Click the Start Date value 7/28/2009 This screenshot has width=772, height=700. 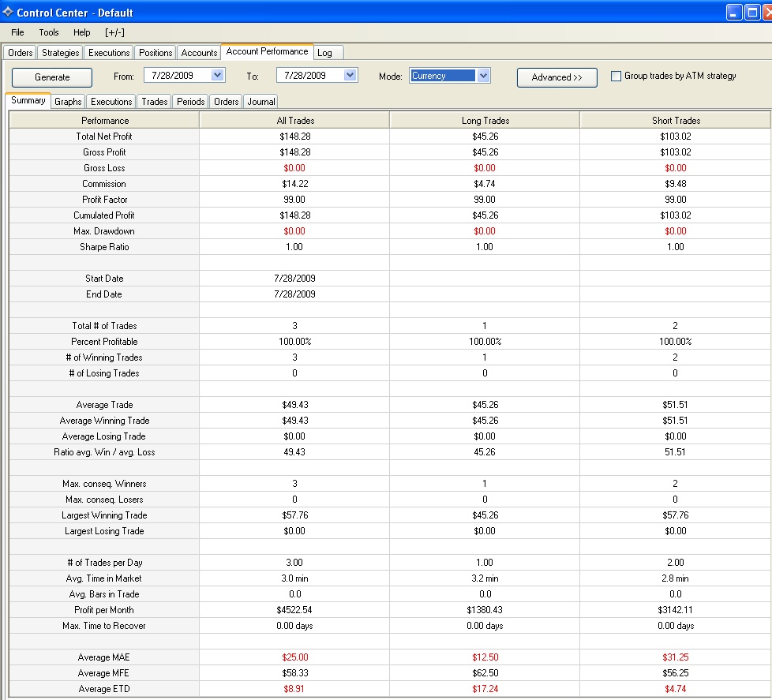(294, 278)
